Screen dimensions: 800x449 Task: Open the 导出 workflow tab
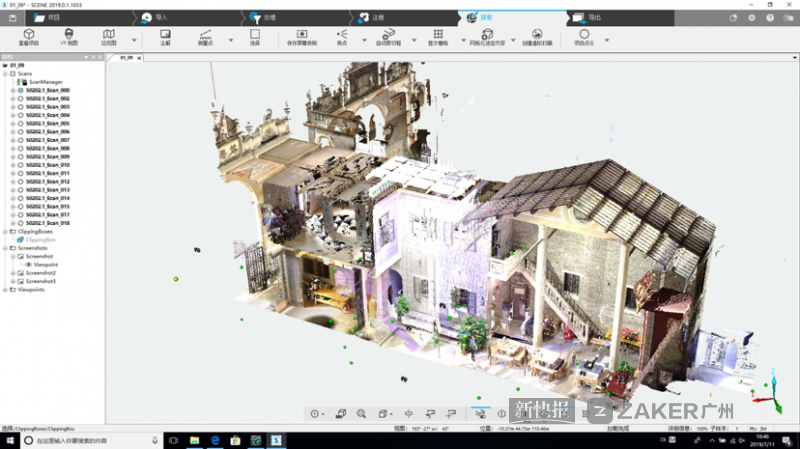[596, 17]
